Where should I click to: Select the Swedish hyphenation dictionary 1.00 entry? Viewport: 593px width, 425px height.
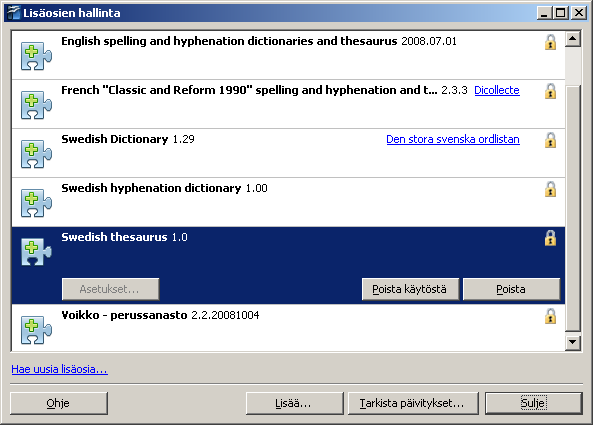click(288, 202)
